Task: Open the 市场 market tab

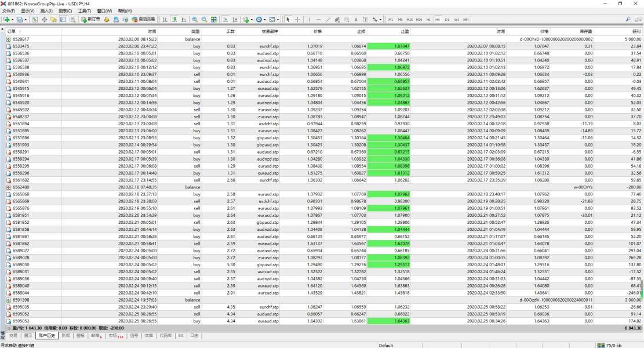Action: (116, 336)
